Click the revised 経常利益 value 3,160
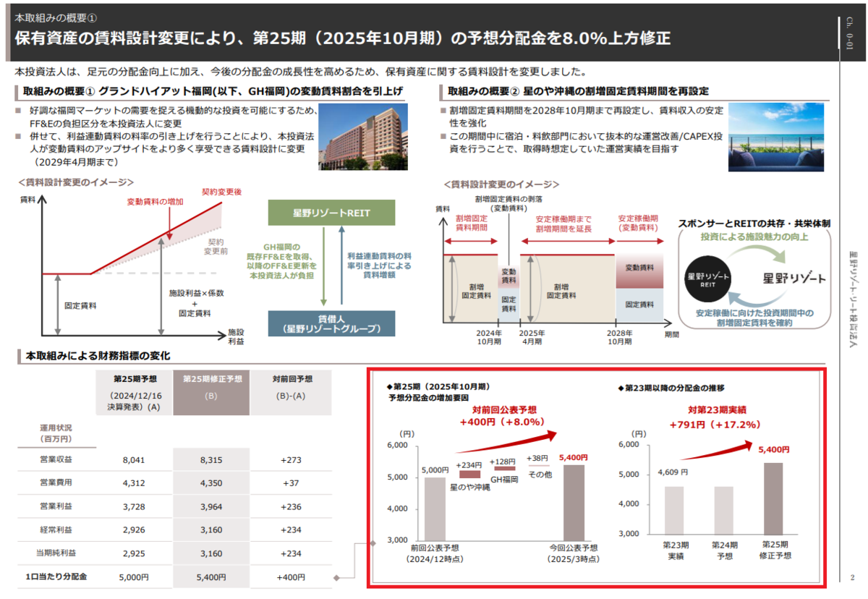This screenshot has width=868, height=599. (x=210, y=530)
